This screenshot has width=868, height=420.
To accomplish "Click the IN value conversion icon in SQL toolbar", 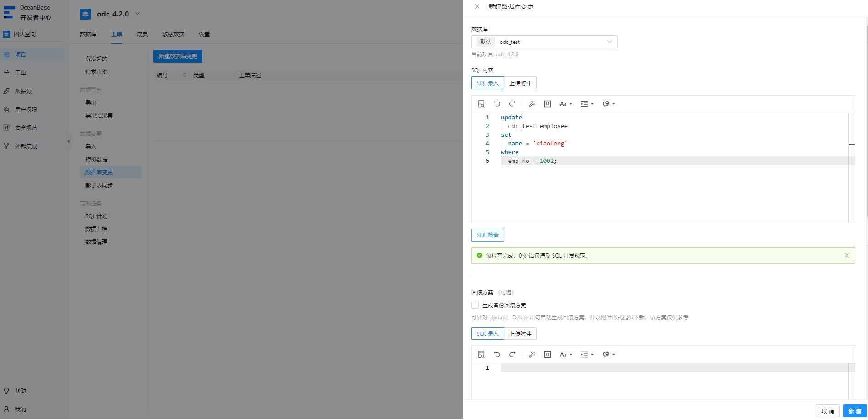I will click(x=548, y=104).
